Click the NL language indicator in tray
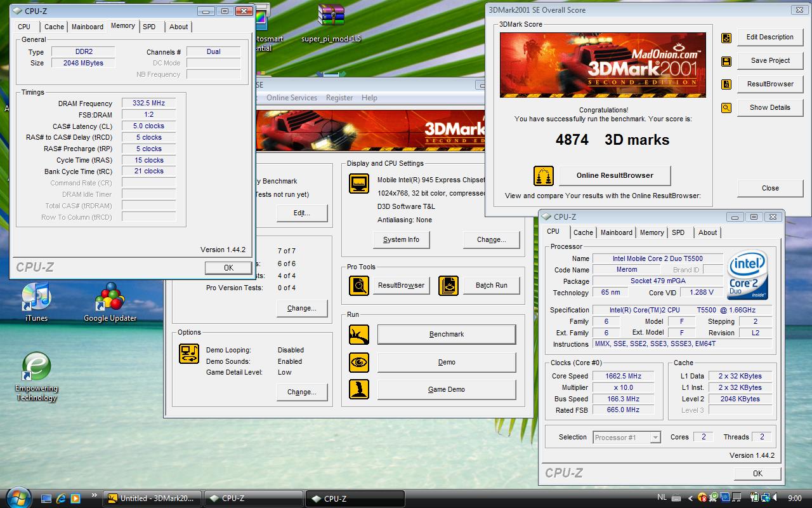Viewport: 812px width, 508px height. click(662, 498)
